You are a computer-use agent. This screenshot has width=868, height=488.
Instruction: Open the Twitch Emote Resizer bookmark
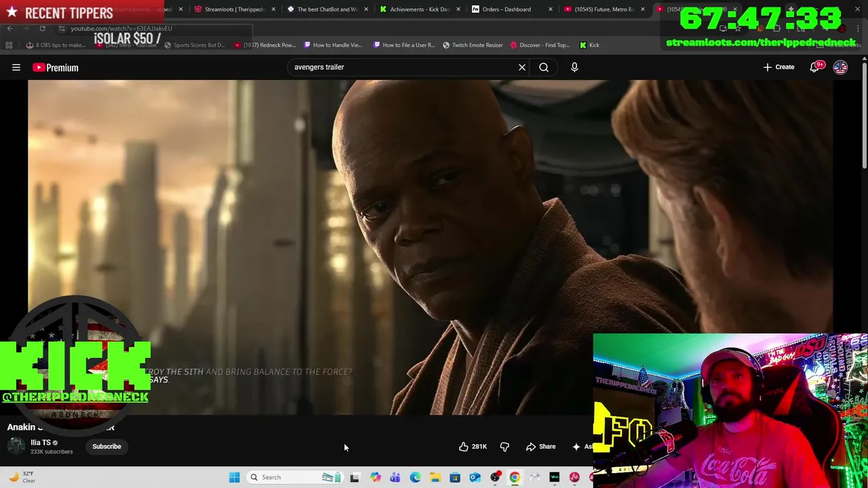(473, 45)
